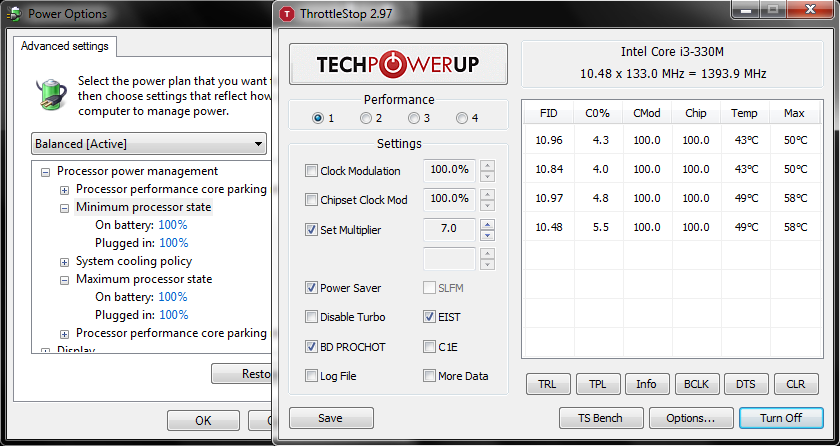
Task: Open ThrottleStop Options
Action: click(691, 418)
